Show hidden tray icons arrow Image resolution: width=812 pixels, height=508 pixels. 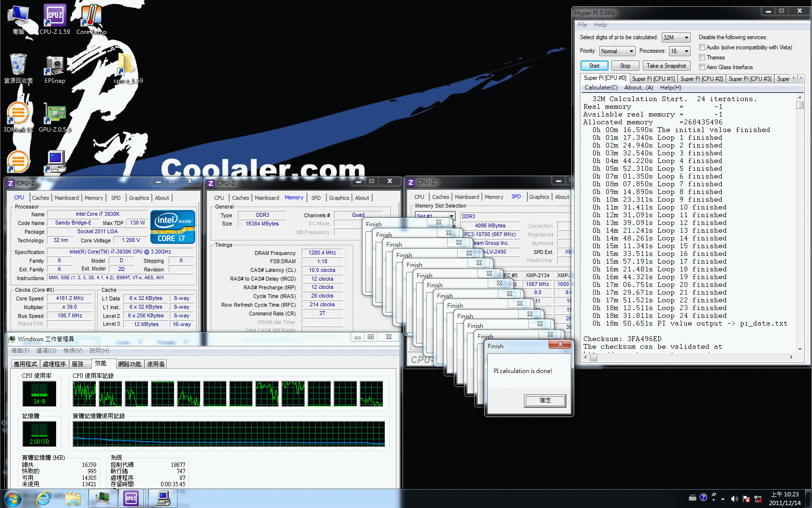[723, 499]
